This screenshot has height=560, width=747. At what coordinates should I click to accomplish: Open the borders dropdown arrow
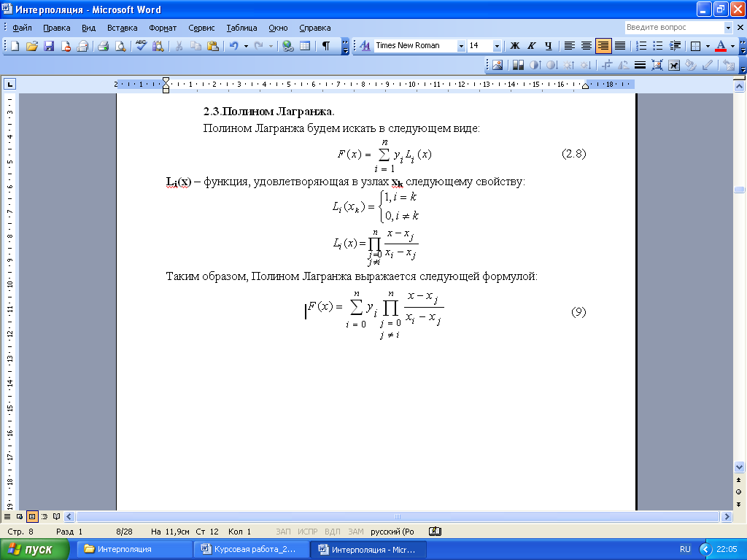click(708, 46)
